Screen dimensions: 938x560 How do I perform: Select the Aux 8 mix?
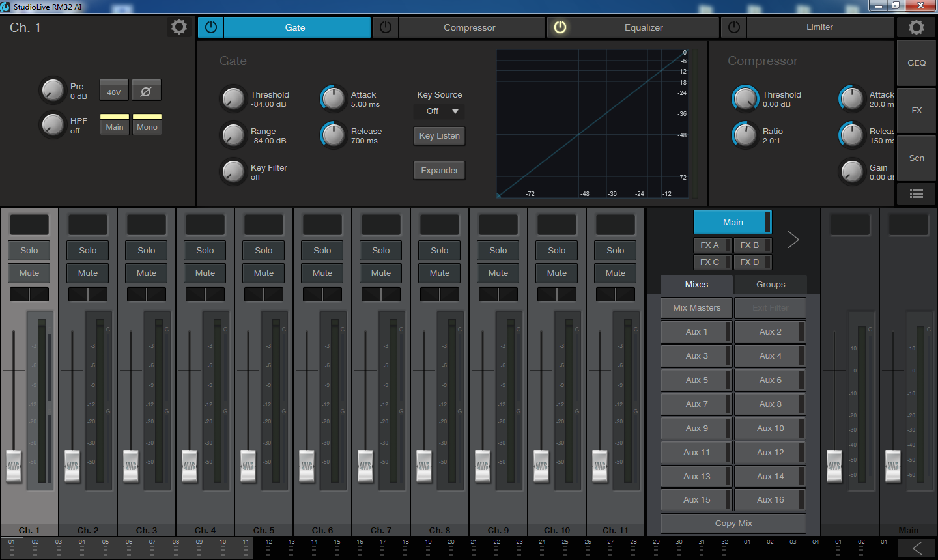click(x=771, y=404)
